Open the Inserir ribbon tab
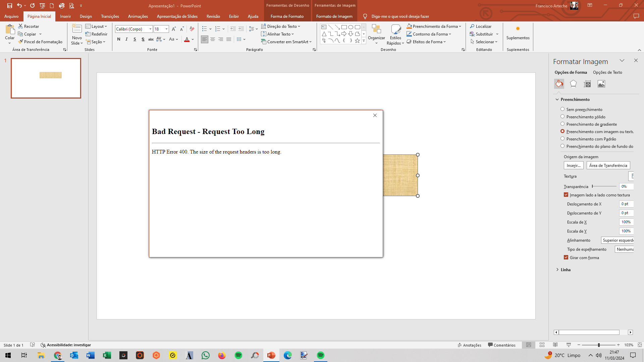Viewport: 644px width, 362px height. pos(65,16)
